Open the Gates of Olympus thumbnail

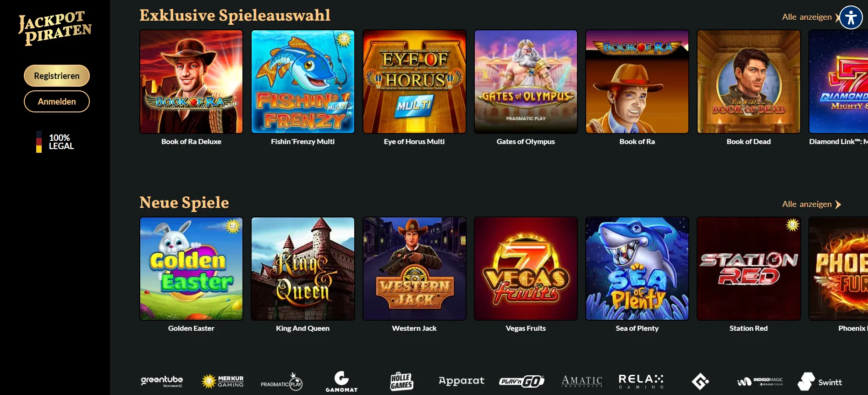click(526, 82)
